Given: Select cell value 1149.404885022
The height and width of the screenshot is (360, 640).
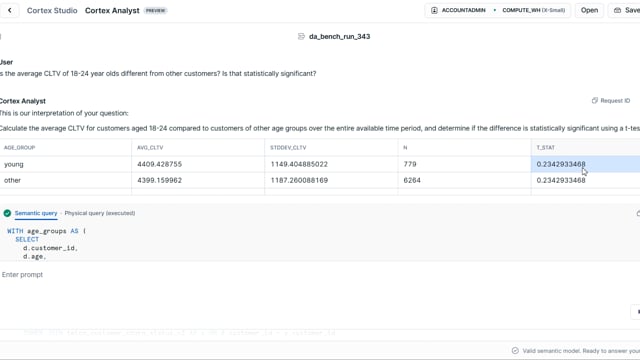Looking at the screenshot, I should click(331, 164).
